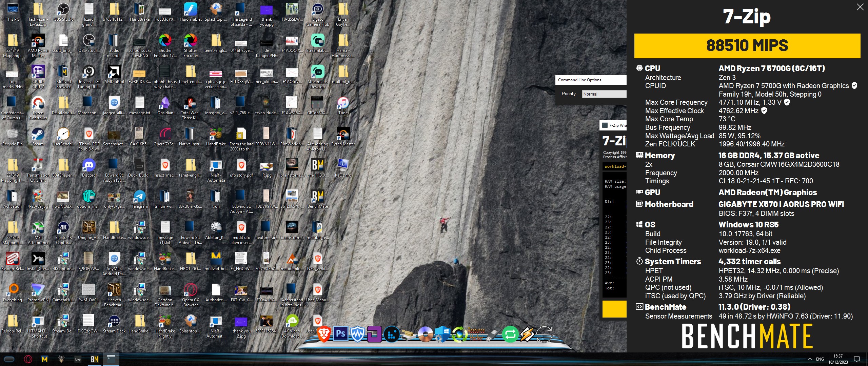Click the copper disc dock icon
The height and width of the screenshot is (366, 868).
pos(425,334)
